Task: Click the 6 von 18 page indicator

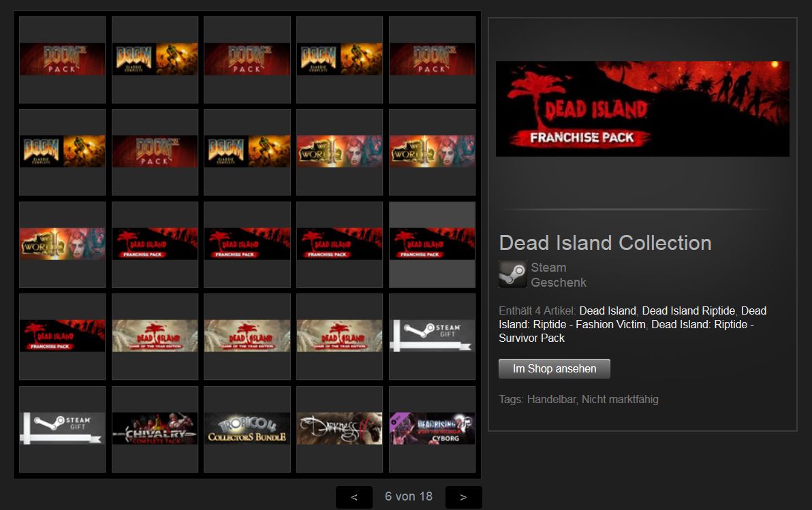Action: click(x=409, y=496)
